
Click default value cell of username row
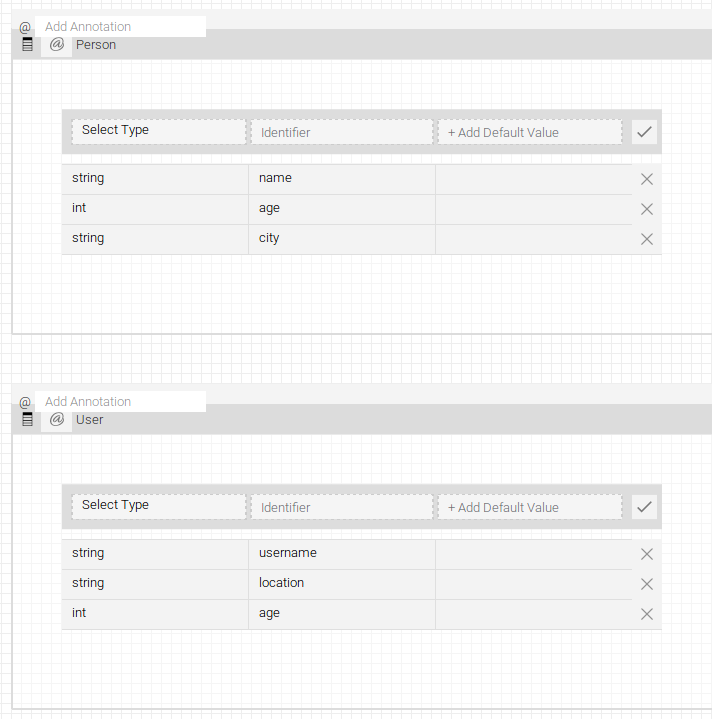[534, 554]
